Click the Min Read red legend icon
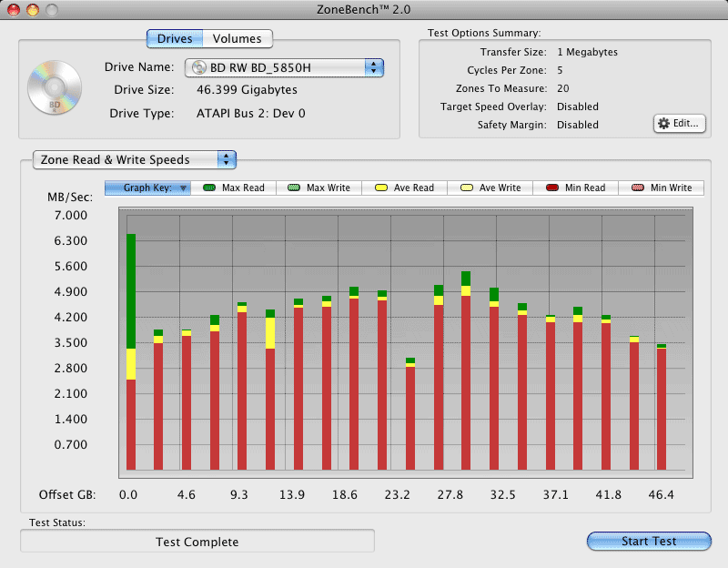Viewport: 728px width, 568px height. point(551,188)
